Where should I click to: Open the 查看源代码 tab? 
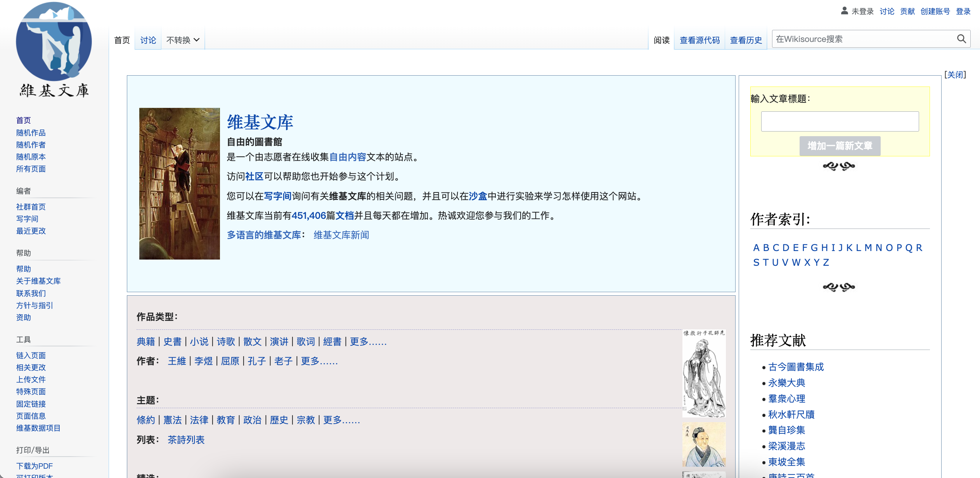tap(700, 40)
